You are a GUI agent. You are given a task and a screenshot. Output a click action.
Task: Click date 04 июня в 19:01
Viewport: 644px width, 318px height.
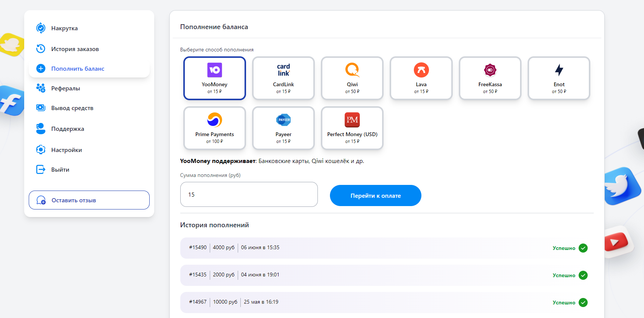point(260,275)
